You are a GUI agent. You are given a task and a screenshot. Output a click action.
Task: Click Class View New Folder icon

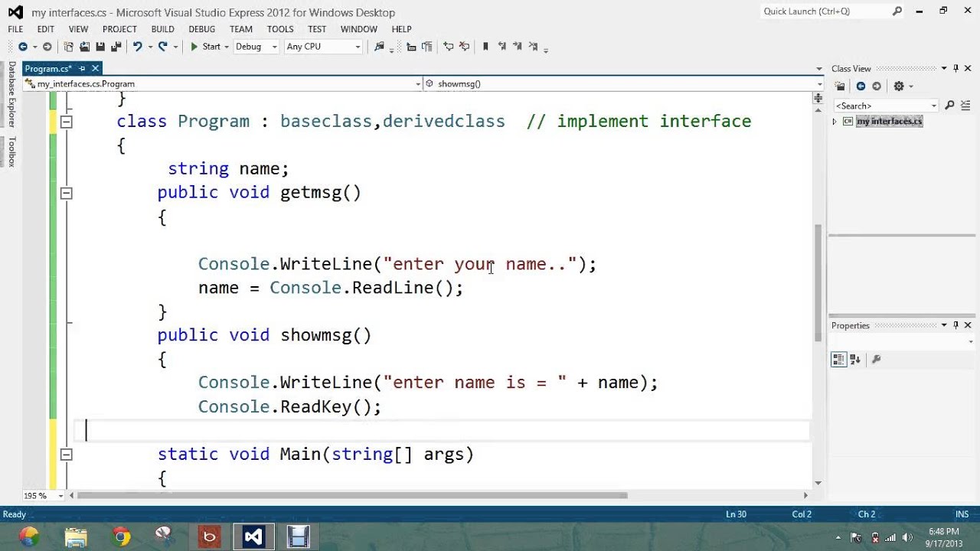click(x=840, y=86)
